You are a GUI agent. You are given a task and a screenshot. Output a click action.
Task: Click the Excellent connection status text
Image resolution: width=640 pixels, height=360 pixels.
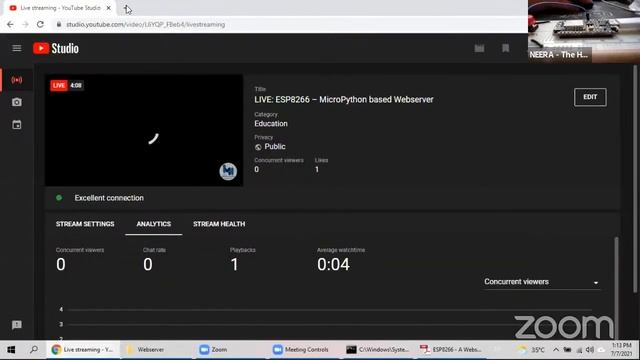(x=109, y=198)
